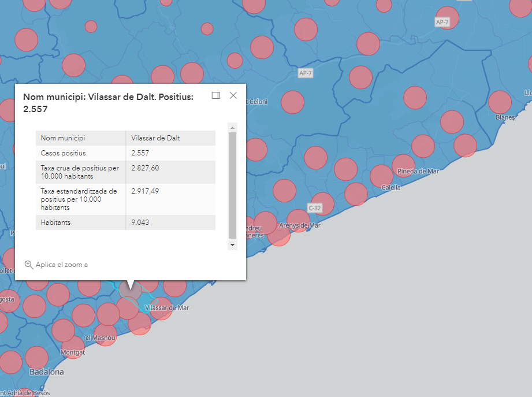Click the upper AP-7 road shield
Image resolution: width=532 pixels, height=397 pixels.
(442, 22)
